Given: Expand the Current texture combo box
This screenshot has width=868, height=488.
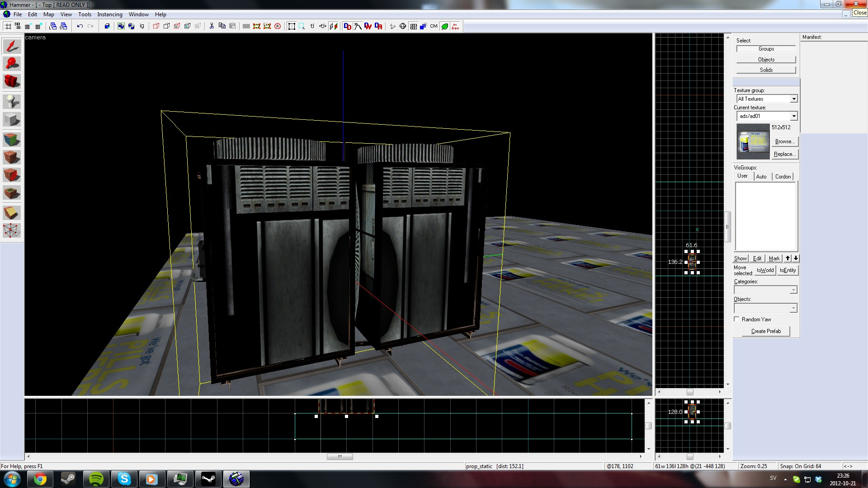Looking at the screenshot, I should click(x=793, y=116).
